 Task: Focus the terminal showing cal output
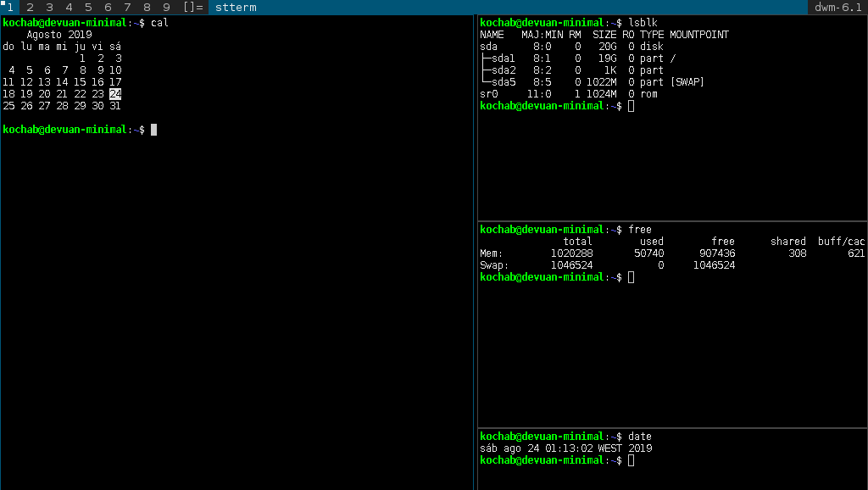pos(237,297)
